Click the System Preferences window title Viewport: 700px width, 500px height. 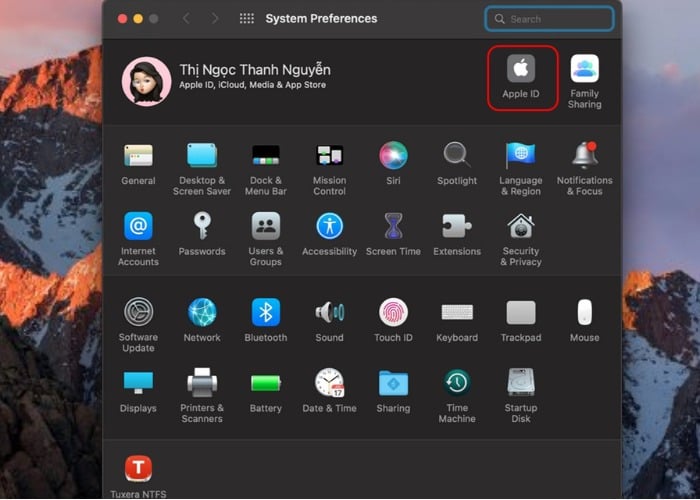[321, 18]
